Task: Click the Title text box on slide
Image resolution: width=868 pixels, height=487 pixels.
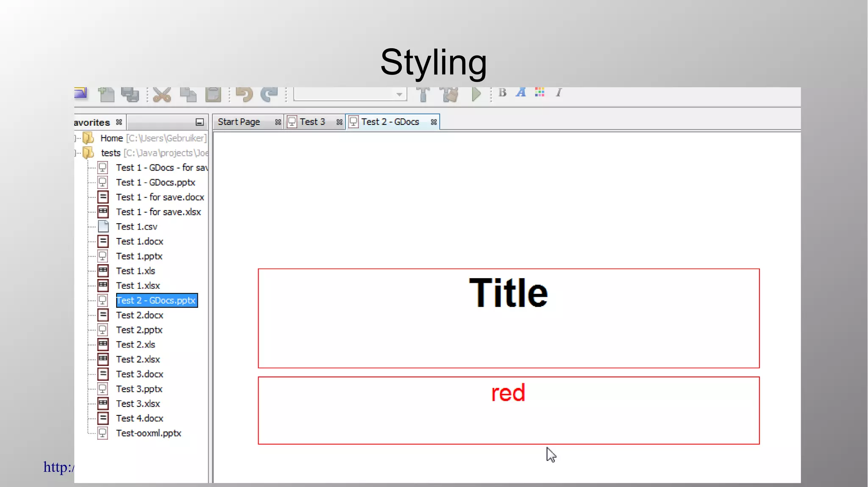Action: [509, 318]
